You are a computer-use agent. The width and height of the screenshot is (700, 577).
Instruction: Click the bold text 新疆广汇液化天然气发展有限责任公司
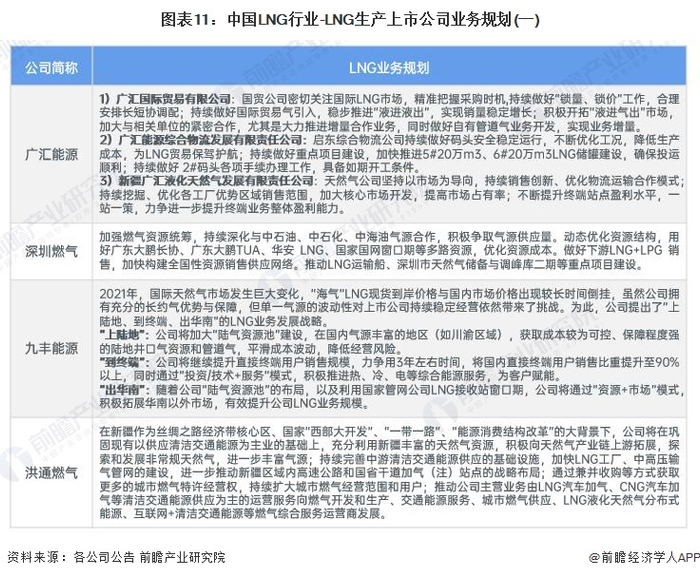point(215,181)
